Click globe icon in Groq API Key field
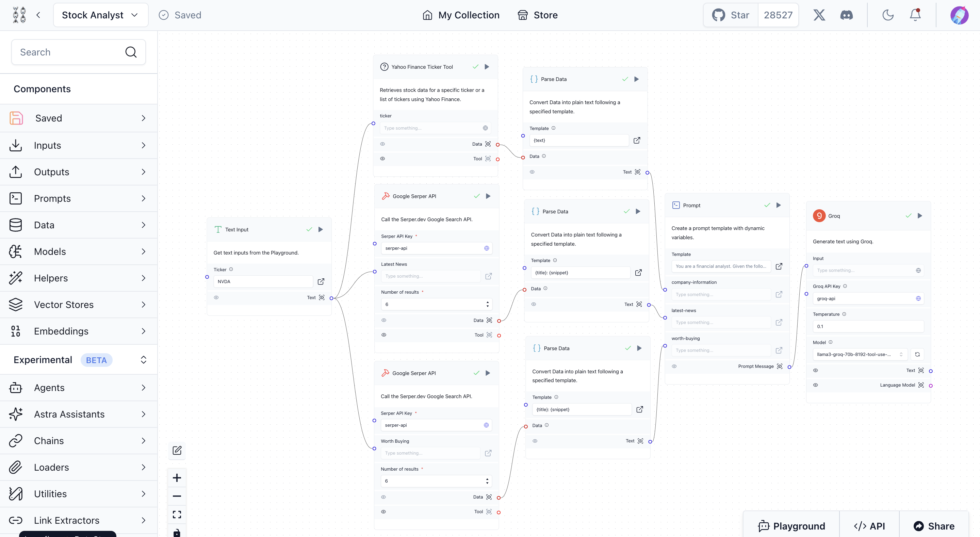Image resolution: width=980 pixels, height=537 pixels. [918, 298]
